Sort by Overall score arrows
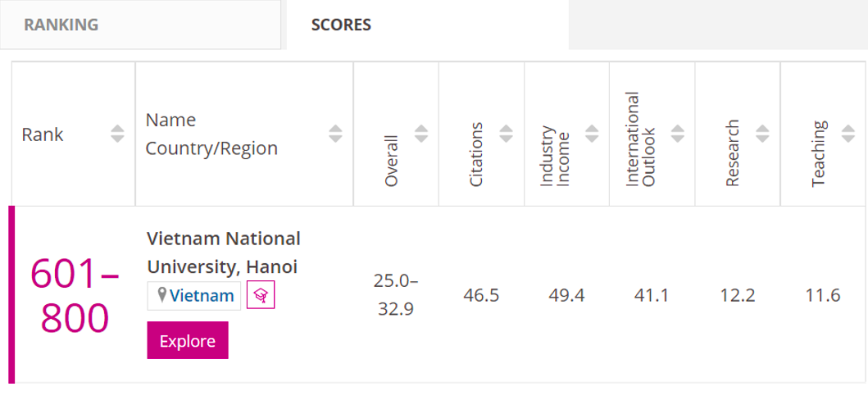This screenshot has height=414, width=868. coord(421,134)
